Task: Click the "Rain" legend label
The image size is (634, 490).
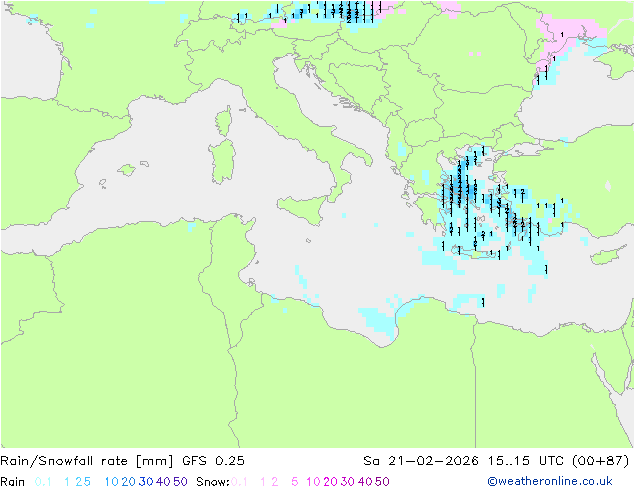Action: tap(13, 482)
